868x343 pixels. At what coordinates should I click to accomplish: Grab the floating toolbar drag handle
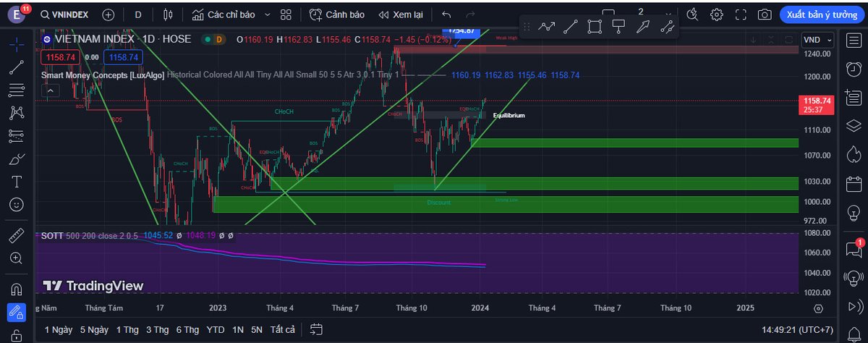pos(527,27)
